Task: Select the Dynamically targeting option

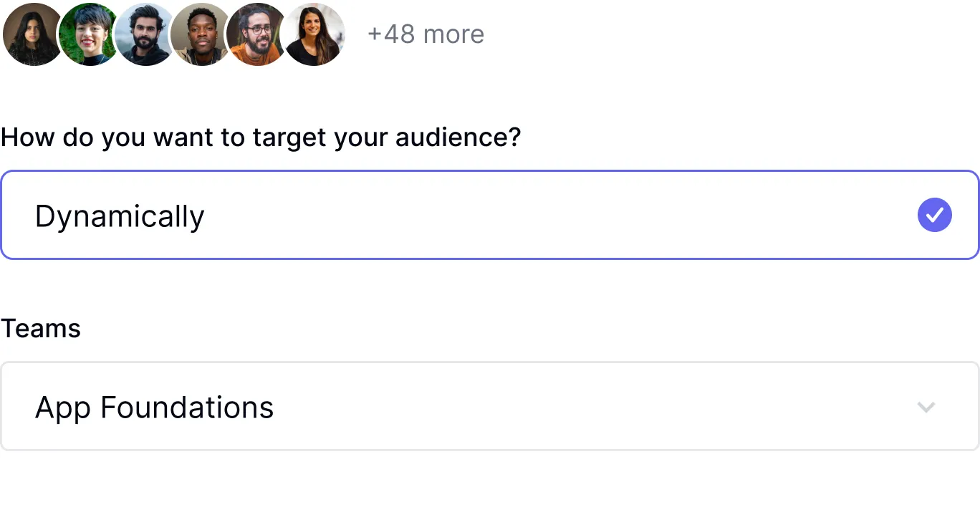Action: 489,215
